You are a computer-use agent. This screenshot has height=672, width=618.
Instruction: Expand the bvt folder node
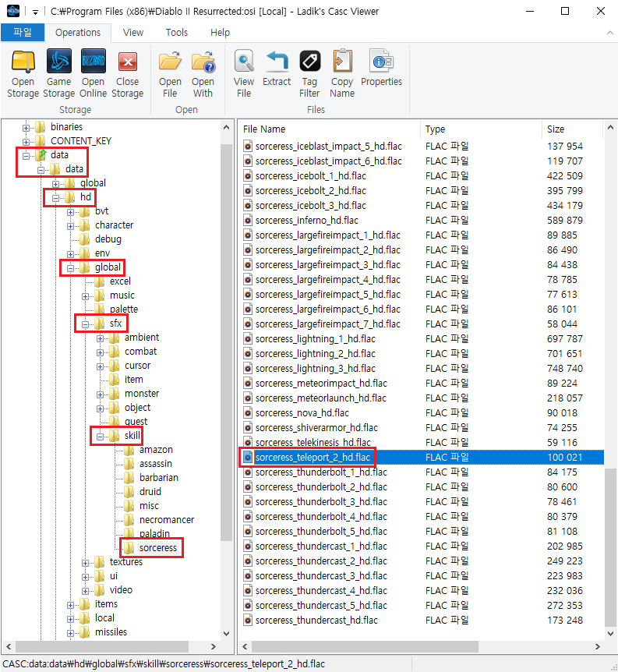tap(71, 212)
